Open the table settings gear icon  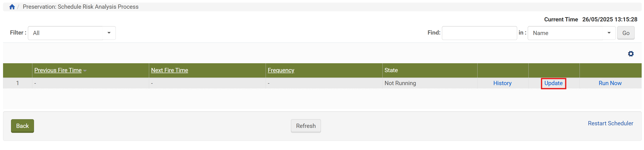[630, 54]
